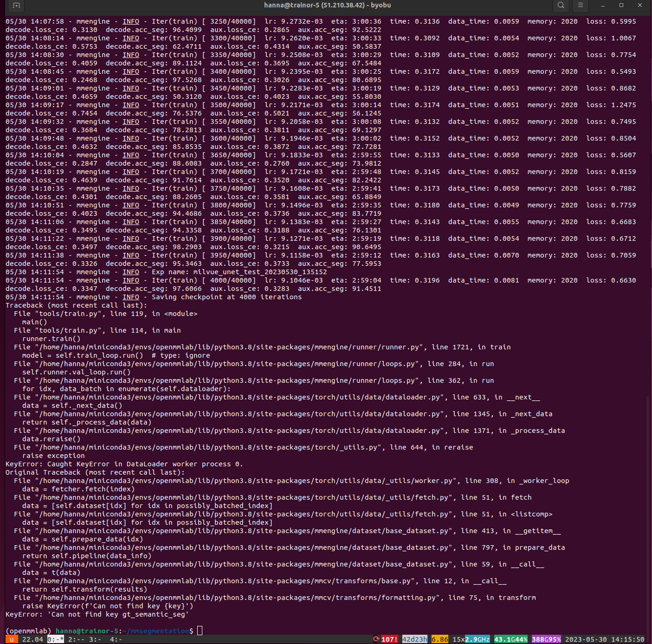Click the uptime indicator 42d23h

(x=415, y=639)
